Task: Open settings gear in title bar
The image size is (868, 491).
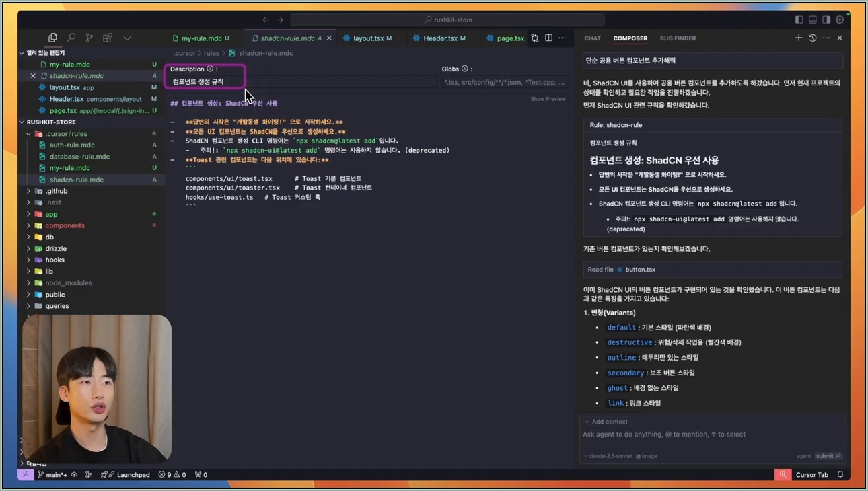Action: tap(840, 20)
